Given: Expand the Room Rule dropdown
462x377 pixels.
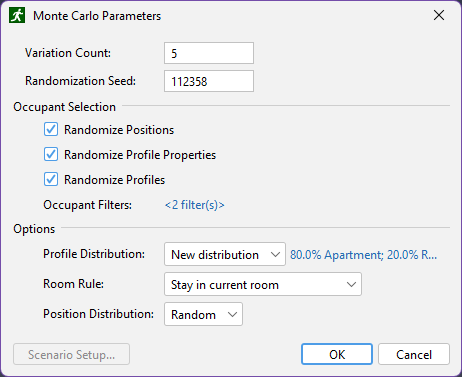Looking at the screenshot, I should [x=263, y=284].
